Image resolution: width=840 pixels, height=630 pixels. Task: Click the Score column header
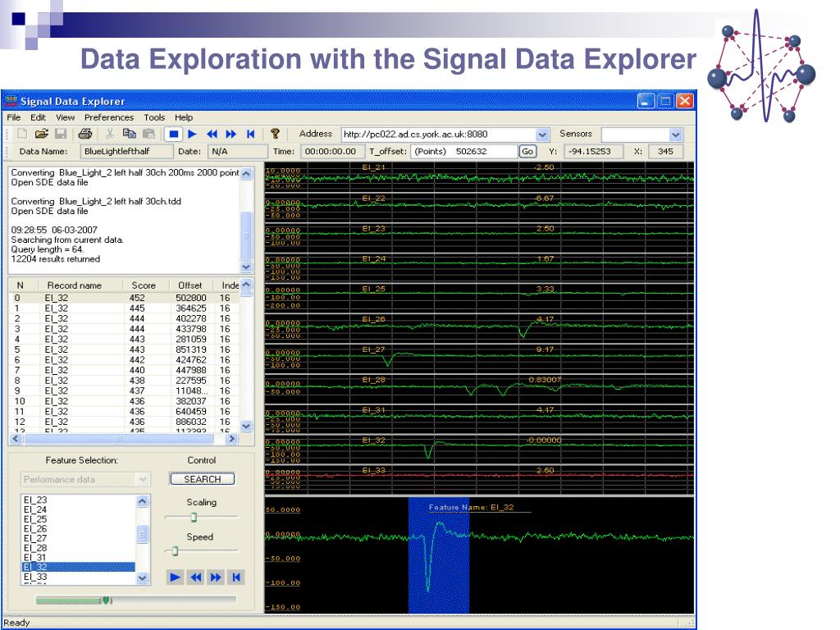(144, 285)
